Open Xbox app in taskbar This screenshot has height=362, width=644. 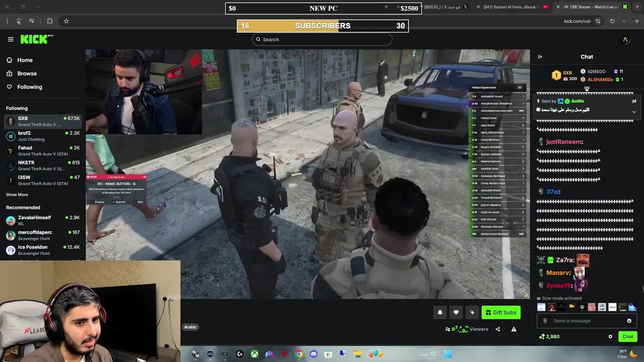[255, 354]
